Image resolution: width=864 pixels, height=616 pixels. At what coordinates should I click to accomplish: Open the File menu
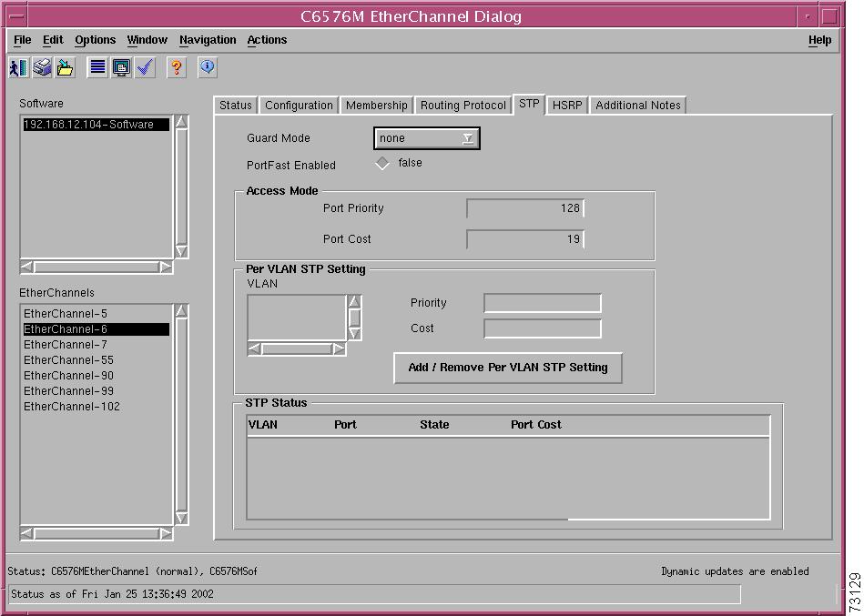click(22, 40)
